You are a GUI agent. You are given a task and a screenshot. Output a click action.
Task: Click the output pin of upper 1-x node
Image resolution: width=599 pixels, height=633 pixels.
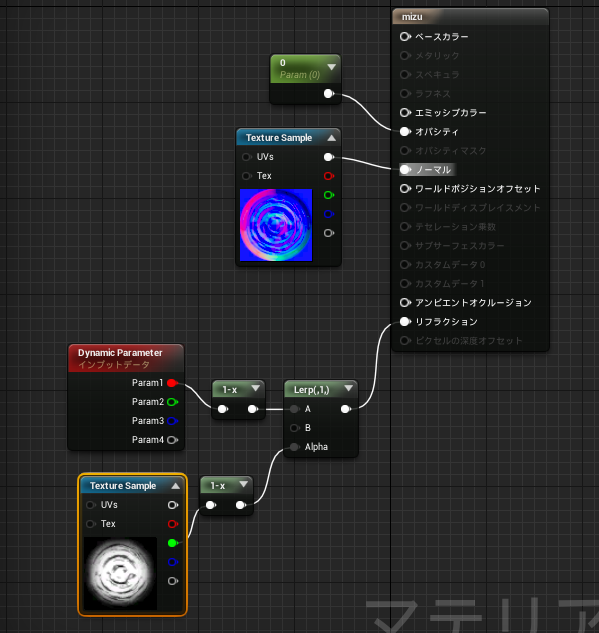point(253,409)
